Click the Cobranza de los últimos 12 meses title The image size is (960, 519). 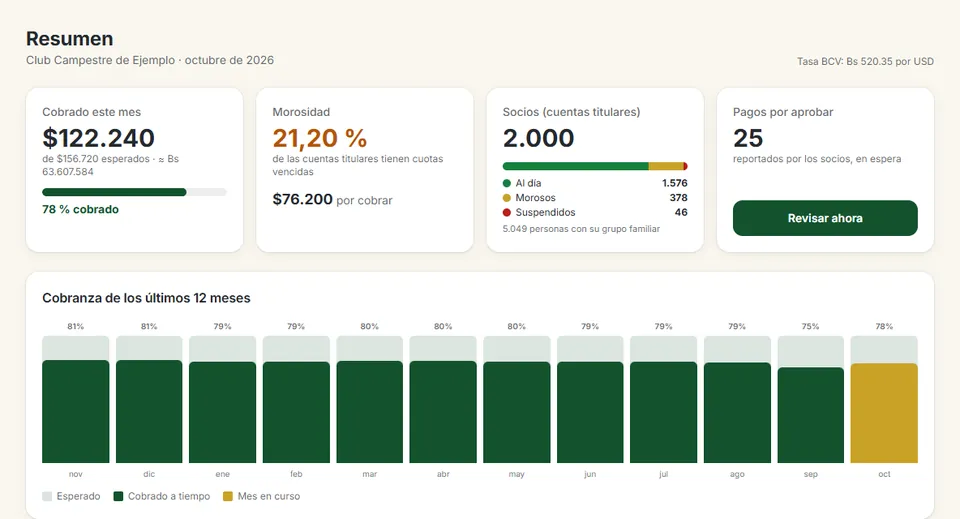point(146,298)
